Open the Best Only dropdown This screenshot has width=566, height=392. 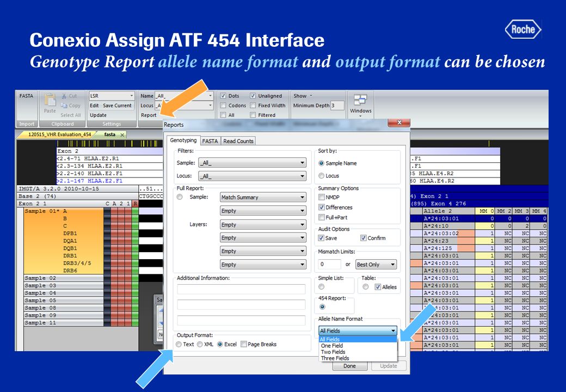376,265
